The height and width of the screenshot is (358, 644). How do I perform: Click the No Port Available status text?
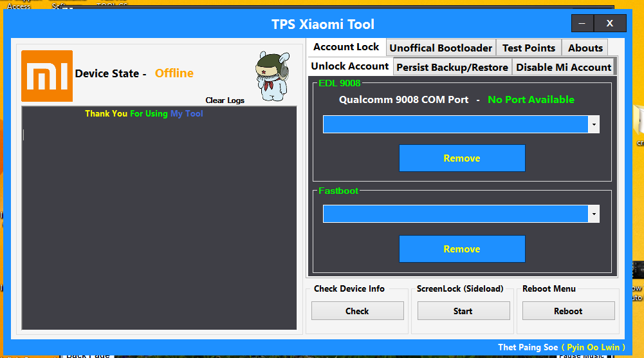pos(531,99)
